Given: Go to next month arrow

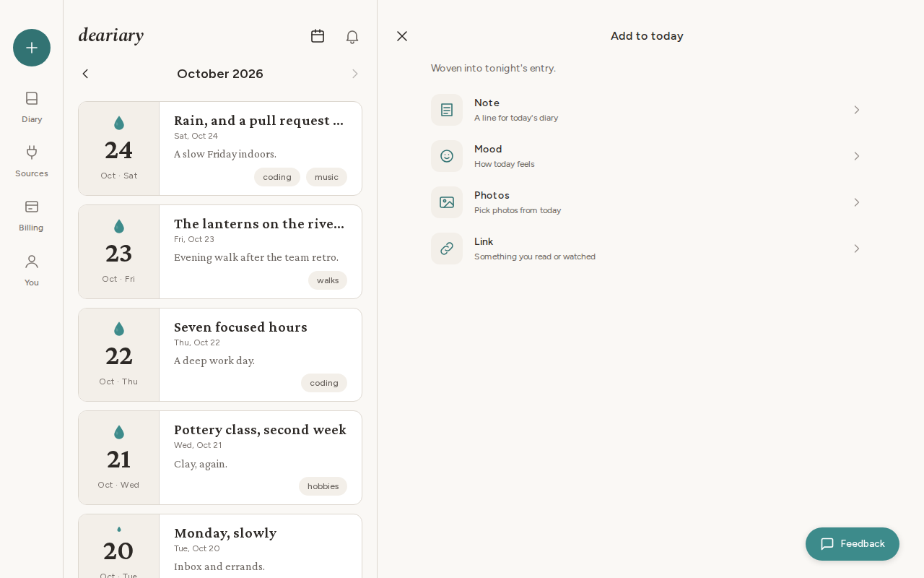Looking at the screenshot, I should point(355,74).
